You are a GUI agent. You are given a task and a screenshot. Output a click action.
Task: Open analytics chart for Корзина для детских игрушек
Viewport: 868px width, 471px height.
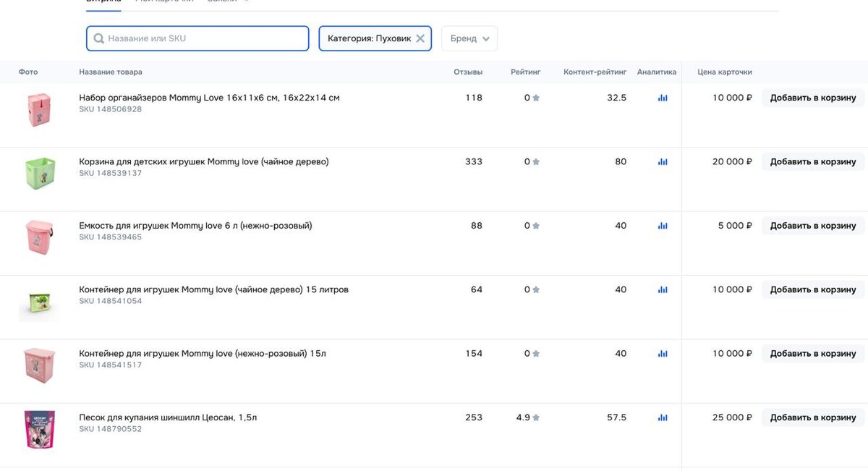(663, 162)
